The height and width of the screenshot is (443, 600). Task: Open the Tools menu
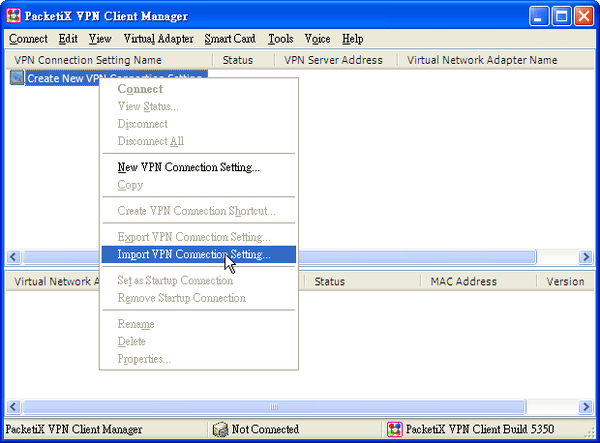coord(280,39)
